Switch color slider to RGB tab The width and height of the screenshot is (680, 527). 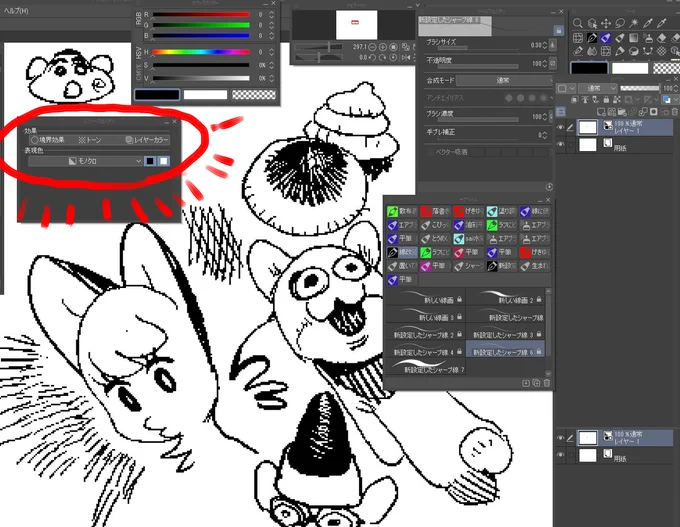(x=139, y=18)
